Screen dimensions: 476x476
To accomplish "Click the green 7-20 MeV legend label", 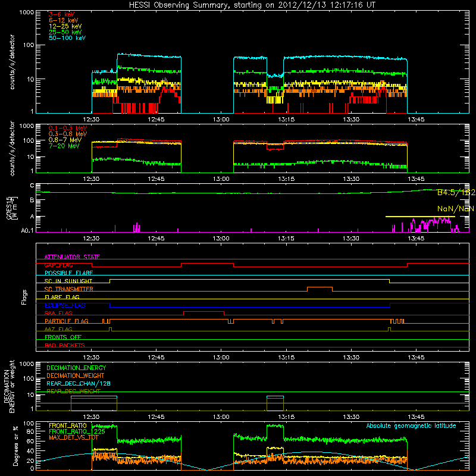I will pyautogui.click(x=64, y=146).
